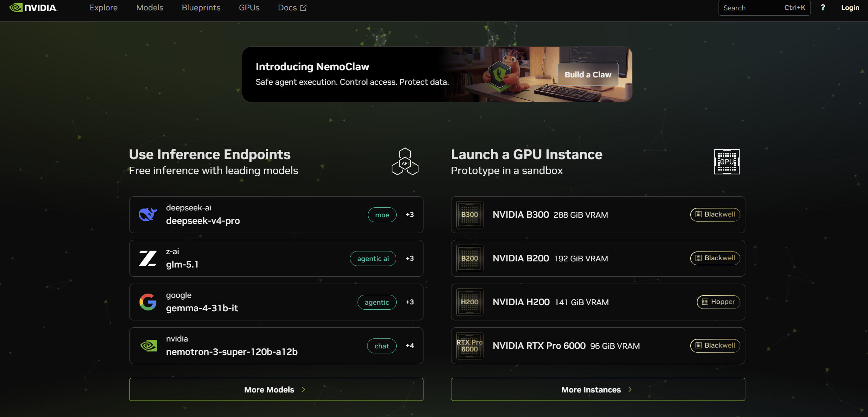
Task: Select the Google logo beside gemma-4-31b-it
Action: coord(148,302)
